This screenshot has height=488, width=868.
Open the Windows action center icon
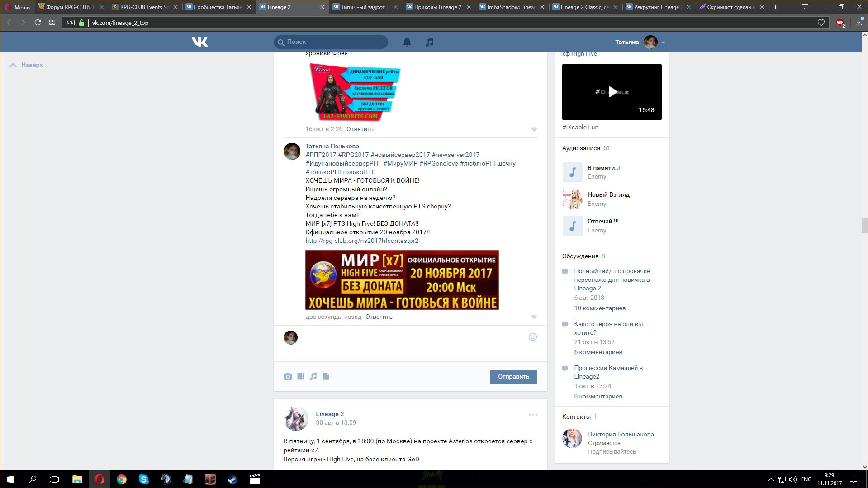854,479
